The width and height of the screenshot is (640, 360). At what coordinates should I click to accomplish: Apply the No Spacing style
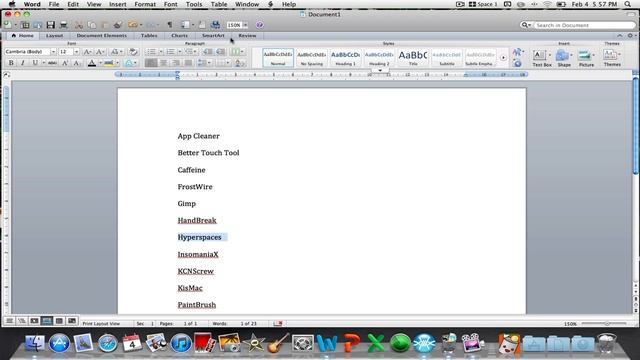tap(311, 58)
